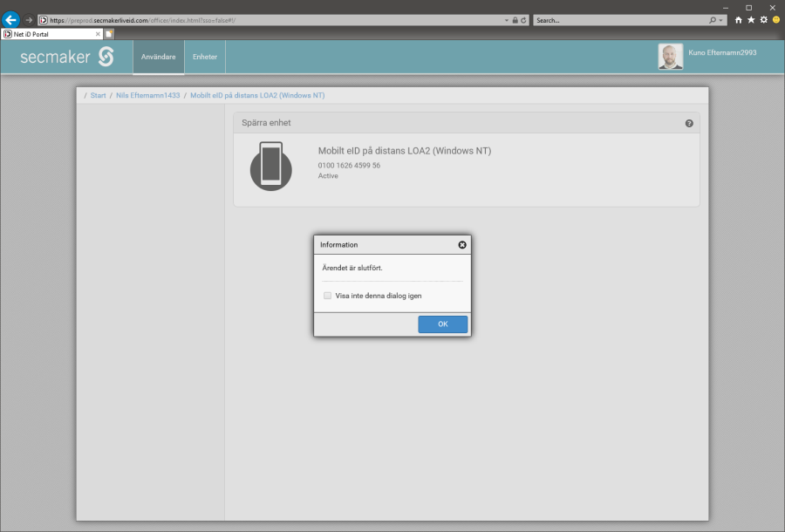This screenshot has width=785, height=532.
Task: Open user profile picture of Kuno Efternamn2993
Action: click(x=670, y=57)
